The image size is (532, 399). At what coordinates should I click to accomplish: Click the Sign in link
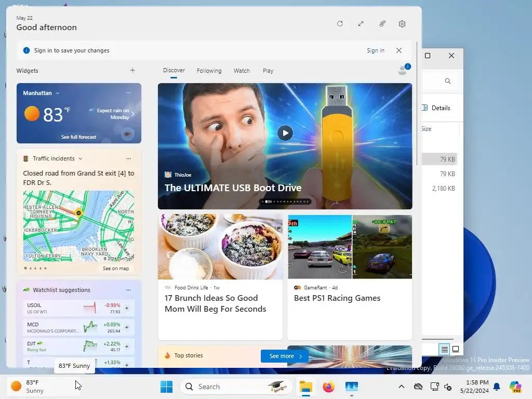click(x=375, y=50)
